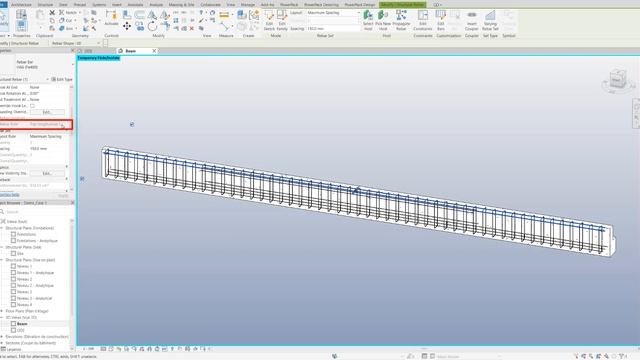The width and height of the screenshot is (640, 360).
Task: Click the Activate controls icon
Action: 111,18
